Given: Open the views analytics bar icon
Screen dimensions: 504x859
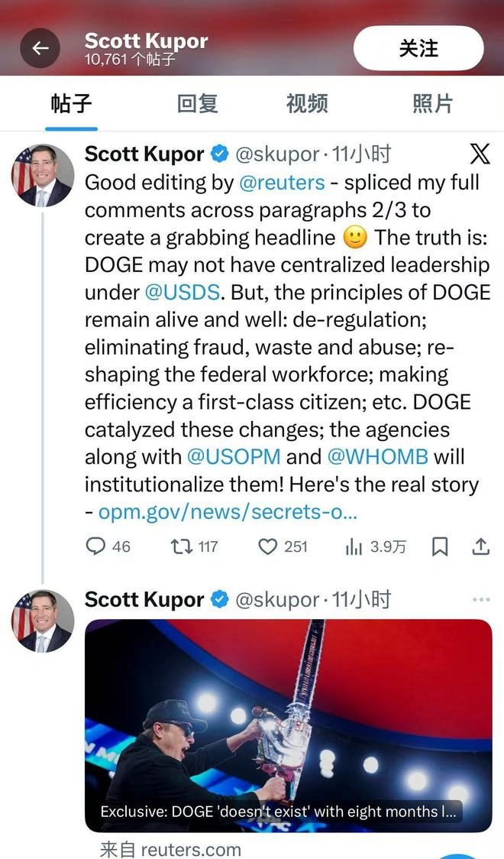Looking at the screenshot, I should [x=354, y=546].
